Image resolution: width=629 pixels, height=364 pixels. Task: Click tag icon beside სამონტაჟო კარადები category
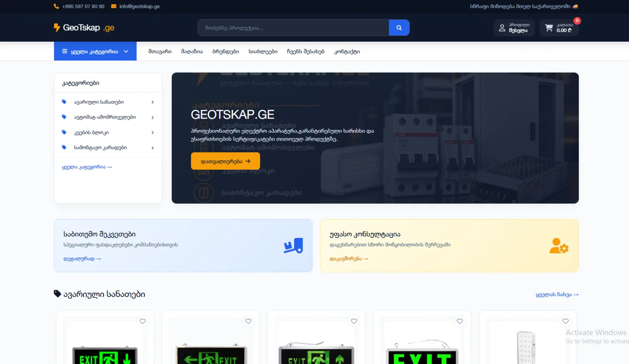[64, 148]
